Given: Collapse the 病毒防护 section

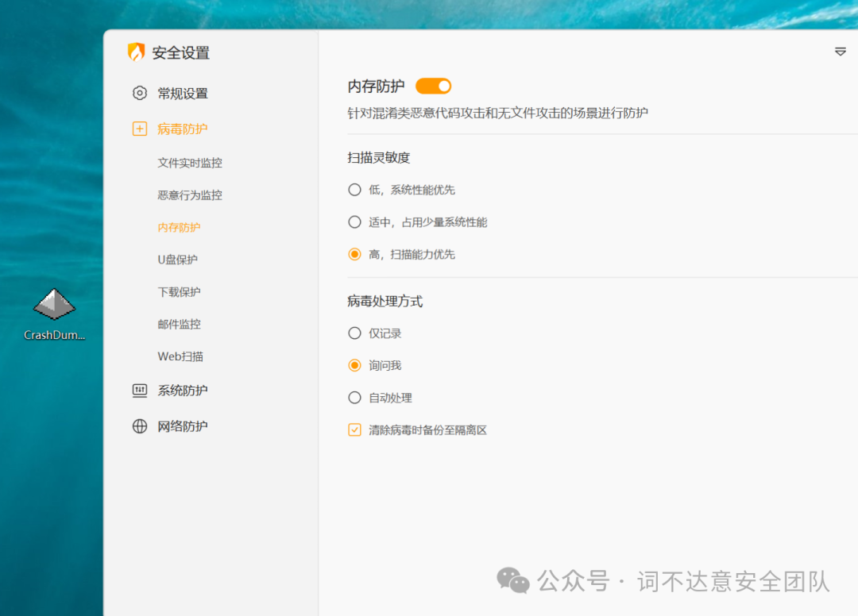Looking at the screenshot, I should click(x=183, y=129).
